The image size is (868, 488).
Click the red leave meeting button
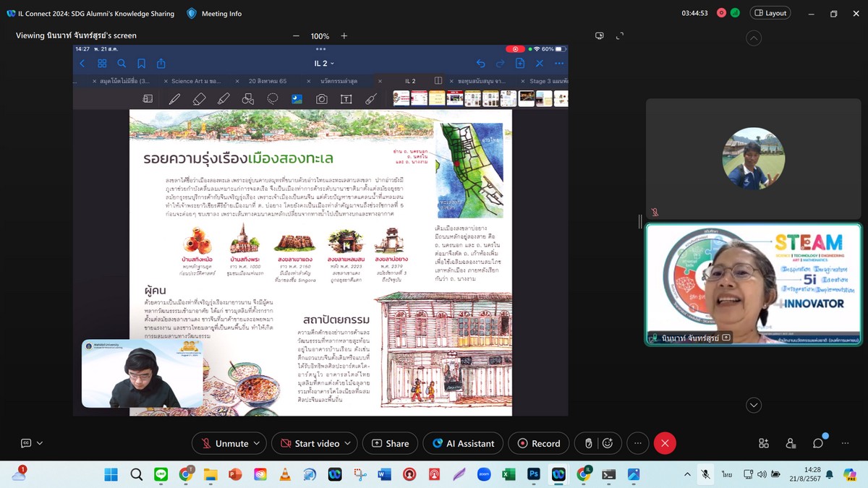coord(665,443)
